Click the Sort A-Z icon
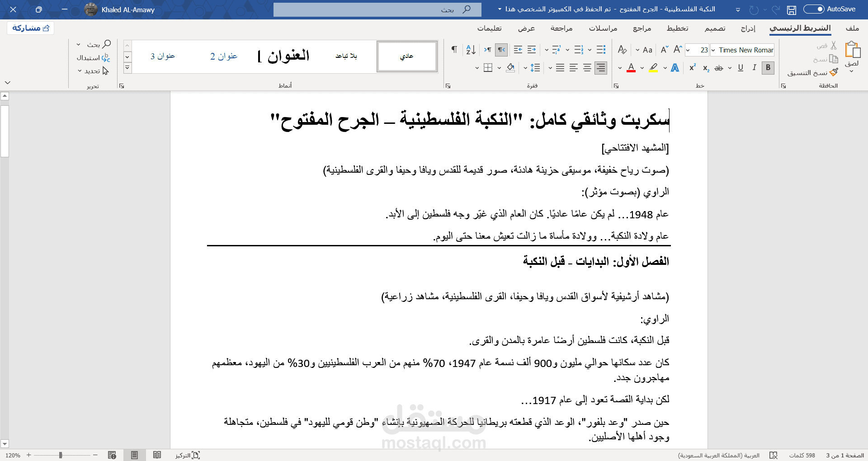868x461 pixels. click(471, 50)
